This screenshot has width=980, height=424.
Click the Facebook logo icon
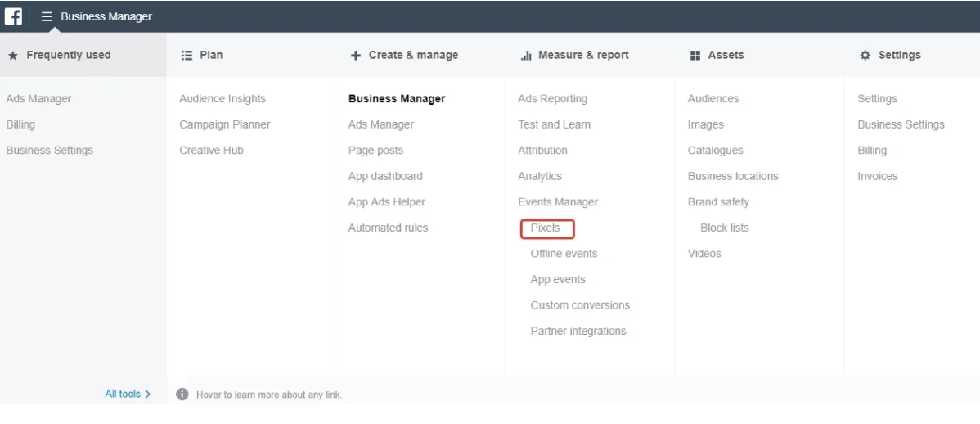(x=13, y=16)
